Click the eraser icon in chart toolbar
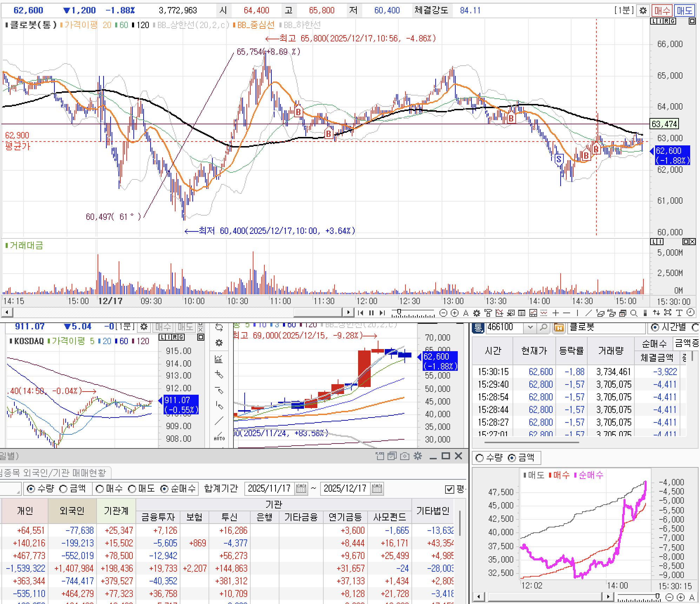This screenshot has height=604, width=700. pos(601,313)
